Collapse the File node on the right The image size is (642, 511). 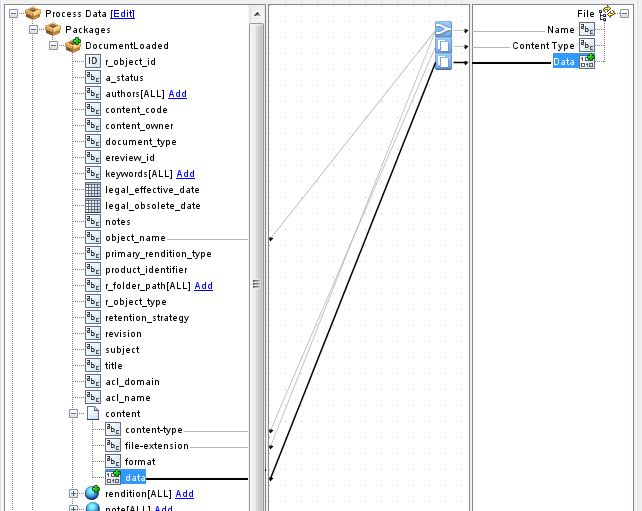pos(624,14)
